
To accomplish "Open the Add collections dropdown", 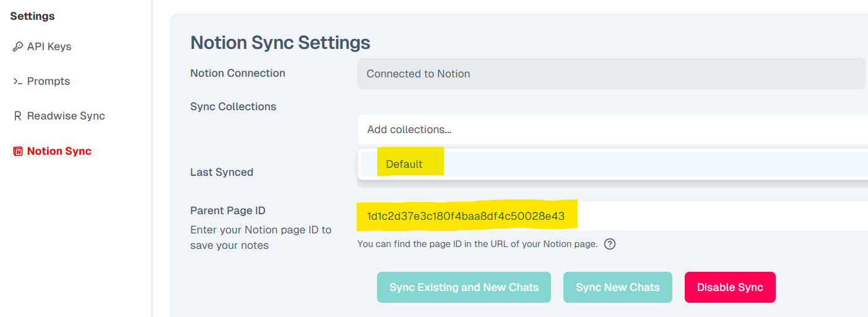I will tap(612, 129).
